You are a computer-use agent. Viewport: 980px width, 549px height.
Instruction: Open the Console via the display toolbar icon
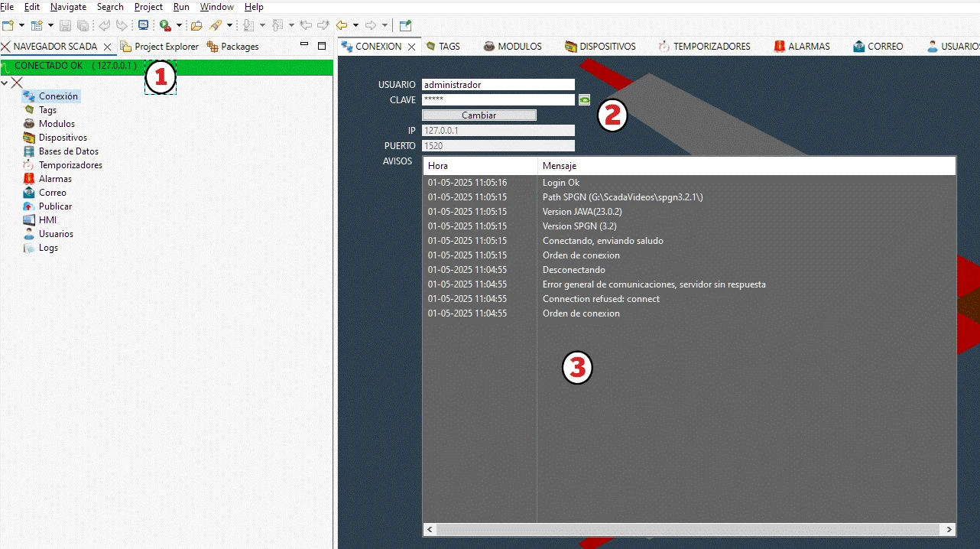143,24
